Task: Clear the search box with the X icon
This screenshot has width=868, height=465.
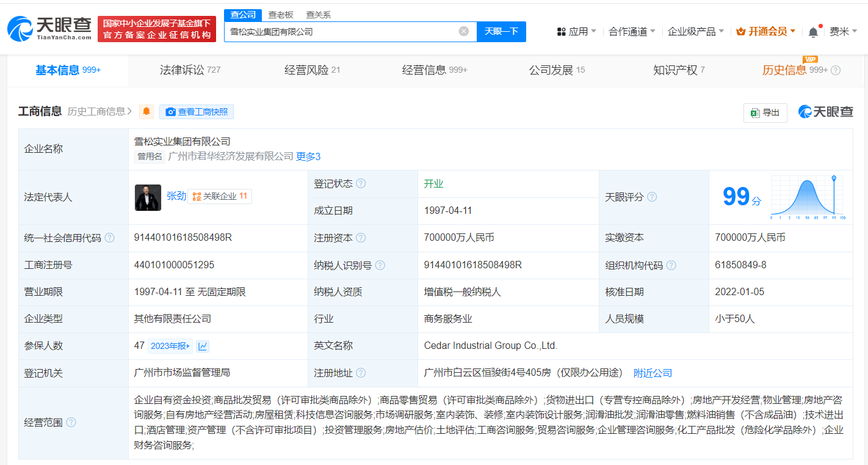Action: pyautogui.click(x=464, y=31)
